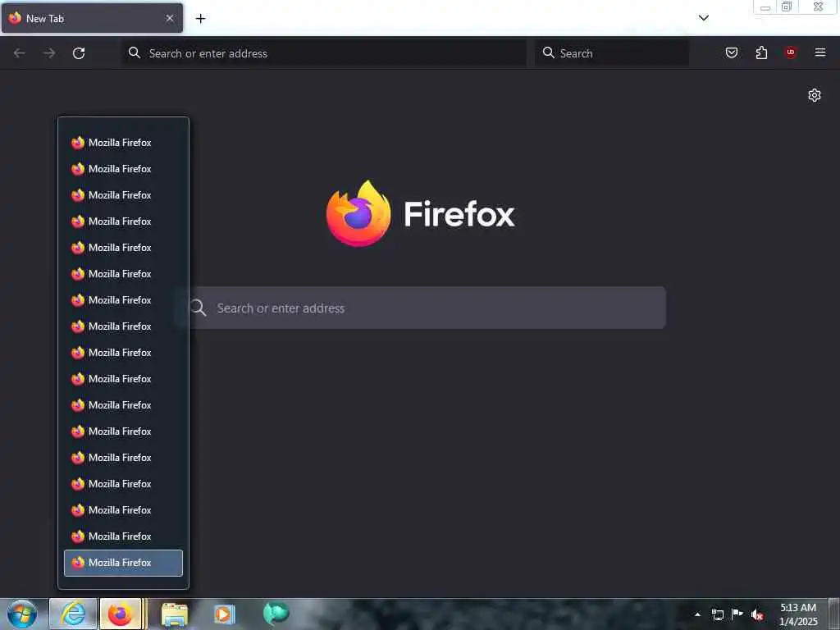Launch Internet Explorer from the taskbar
Screen dimensions: 840x630
tap(73, 614)
